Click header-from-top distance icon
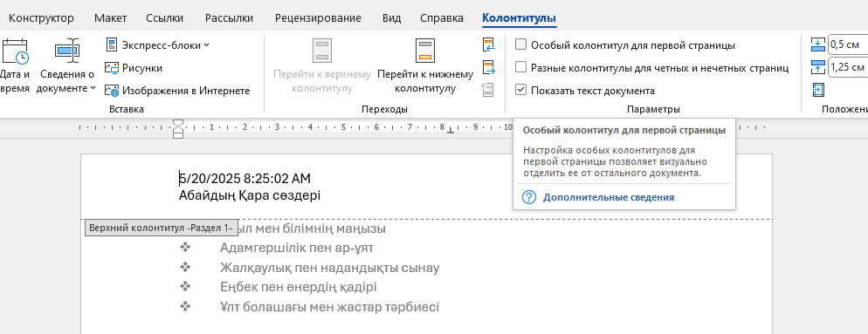Image resolution: width=868 pixels, height=334 pixels. click(817, 44)
